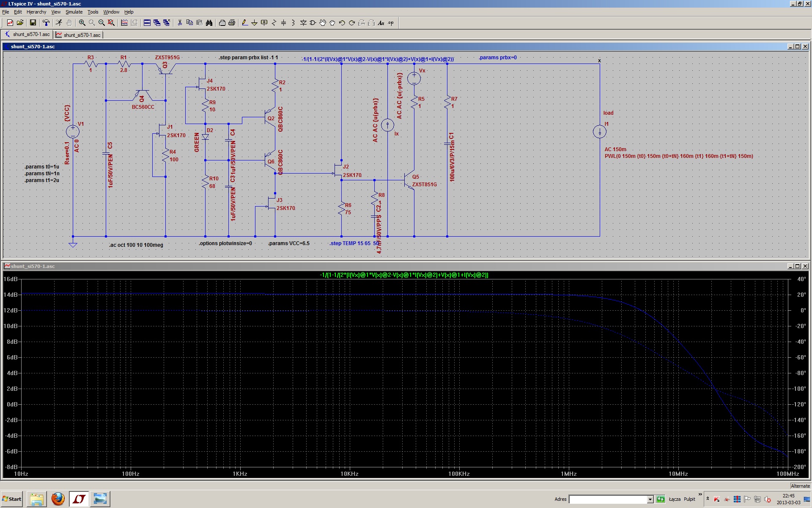Place a Diode component tool
This screenshot has height=508, width=812.
(x=303, y=23)
